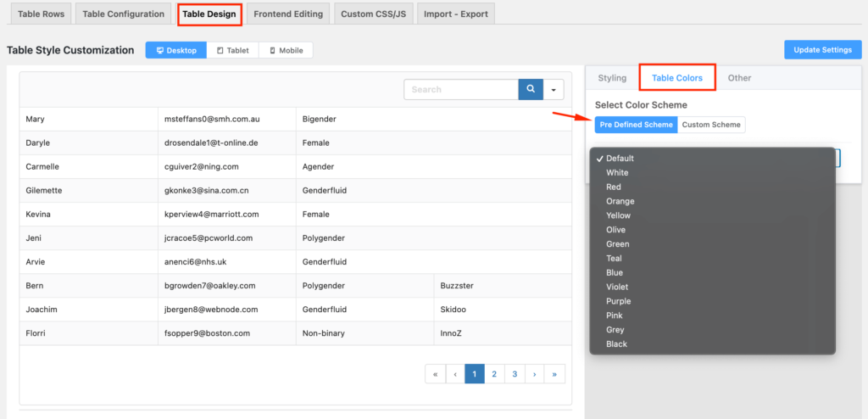The width and height of the screenshot is (868, 419).
Task: Switch preview to Tablet view
Action: (233, 50)
